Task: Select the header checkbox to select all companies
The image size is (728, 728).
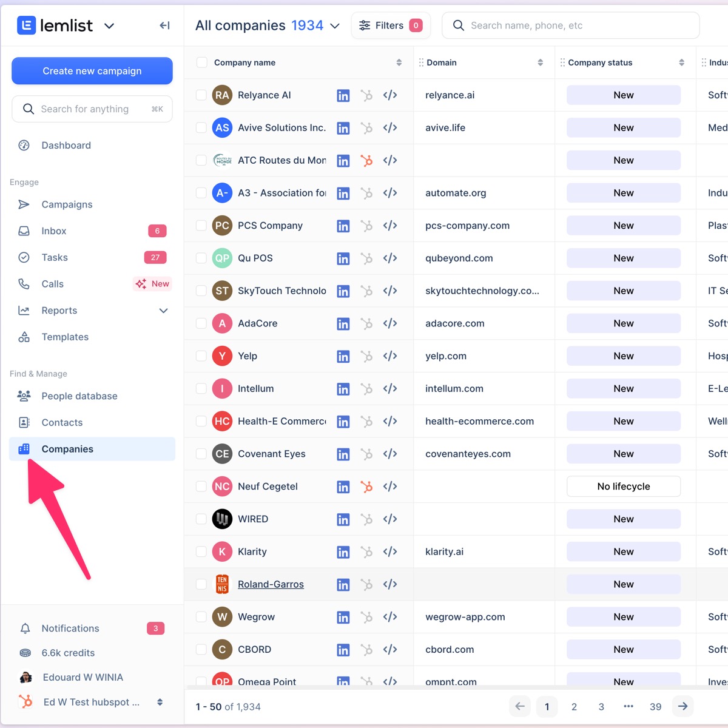Action: coord(201,62)
